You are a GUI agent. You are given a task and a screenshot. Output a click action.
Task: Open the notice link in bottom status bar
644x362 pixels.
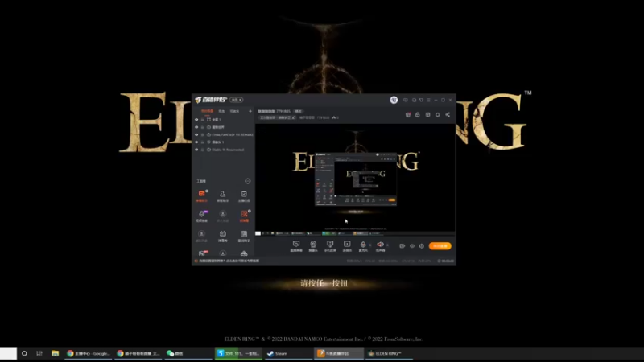pyautogui.click(x=228, y=261)
